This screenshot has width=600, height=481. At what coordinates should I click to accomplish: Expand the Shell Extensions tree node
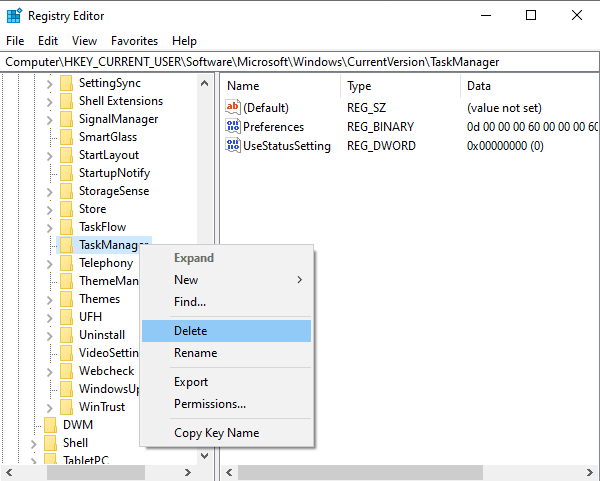tap(49, 102)
